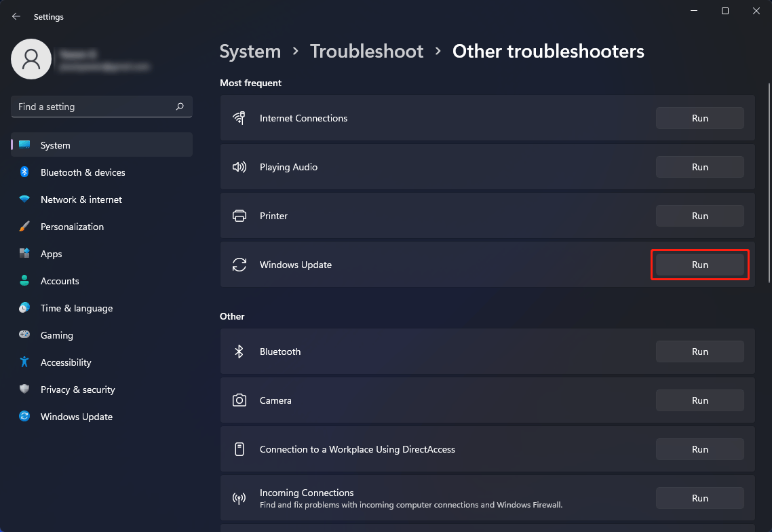Run the Windows Update troubleshooter
This screenshot has width=772, height=532.
pos(699,265)
